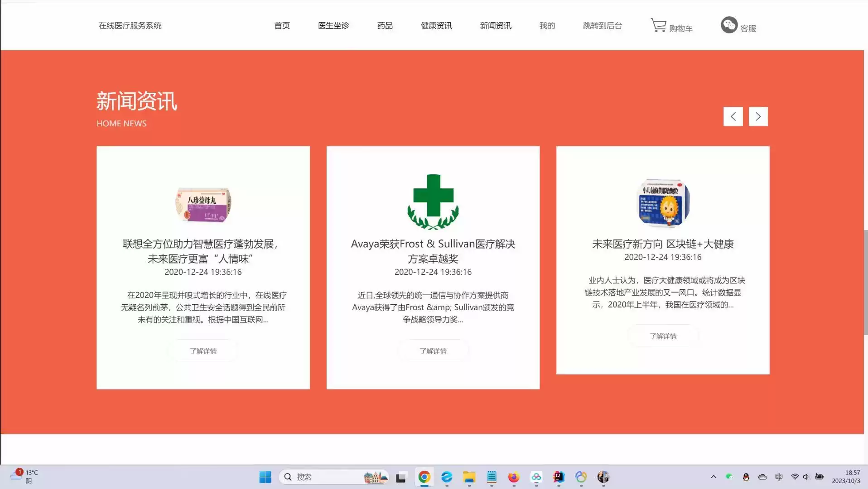The width and height of the screenshot is (868, 489).
Task: Open the round avatar app taskbar icon
Action: (603, 477)
